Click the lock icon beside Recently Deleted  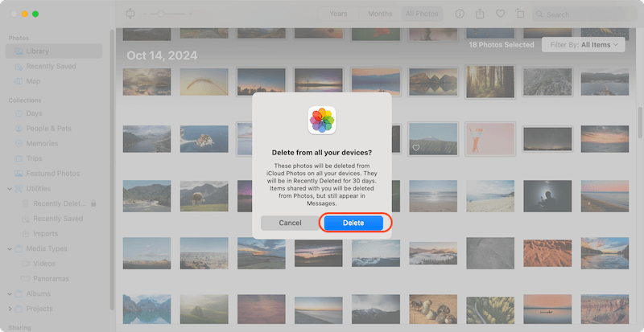click(x=93, y=203)
